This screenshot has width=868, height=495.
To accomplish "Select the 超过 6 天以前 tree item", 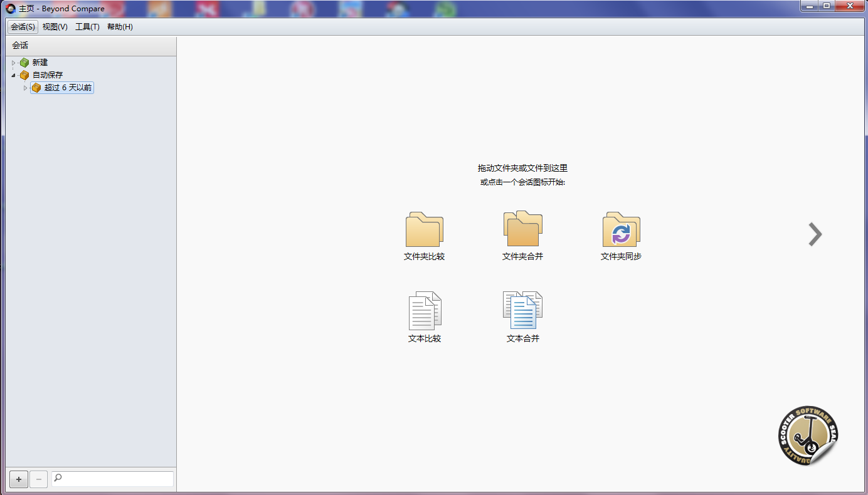I will coord(62,88).
